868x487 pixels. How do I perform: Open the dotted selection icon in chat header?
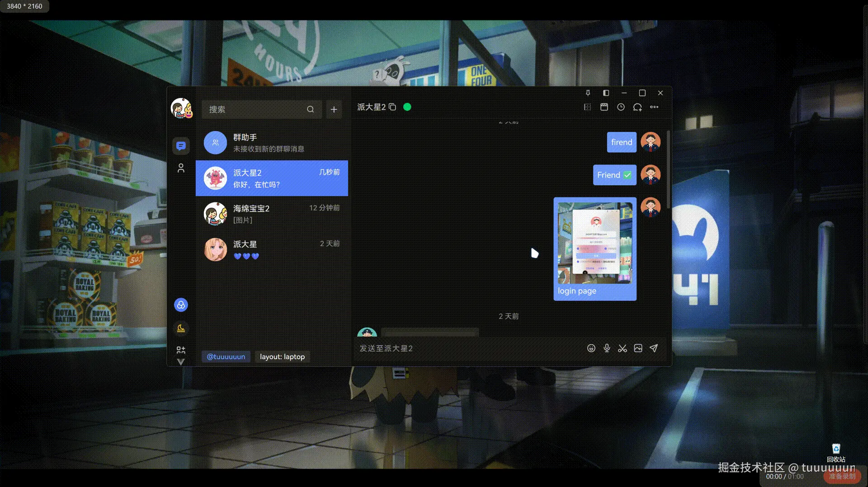pos(587,107)
